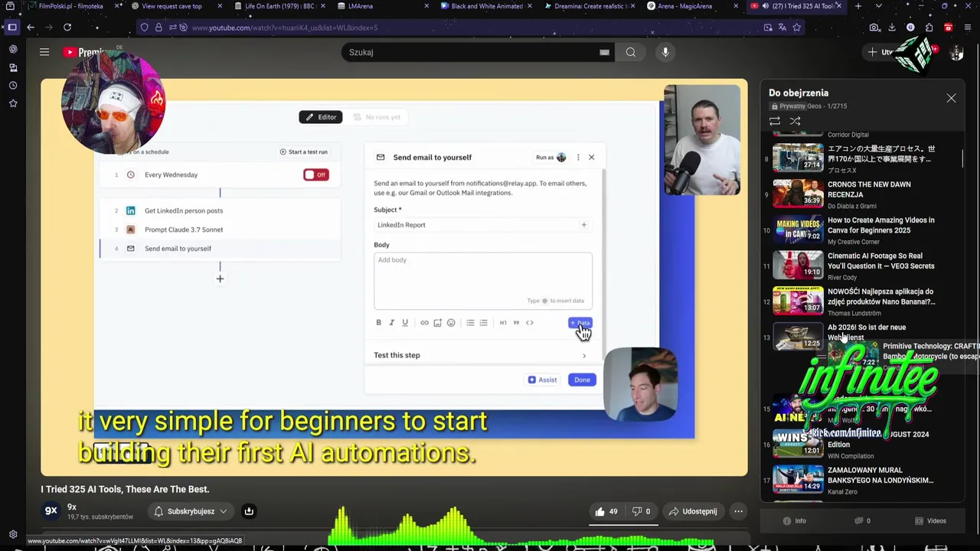Download the video via download icon
980x551 pixels.
pos(249,511)
